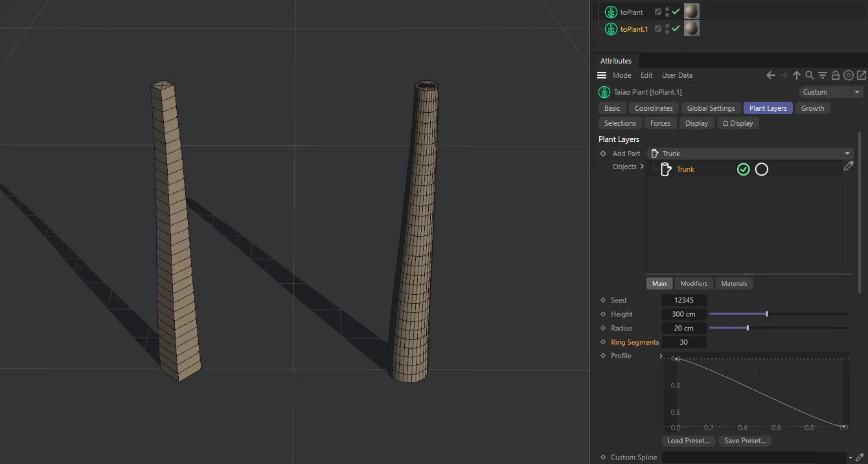Viewport: 868px width, 464px height.
Task: Click the toPlant.1 material thumbnail
Action: pos(691,28)
